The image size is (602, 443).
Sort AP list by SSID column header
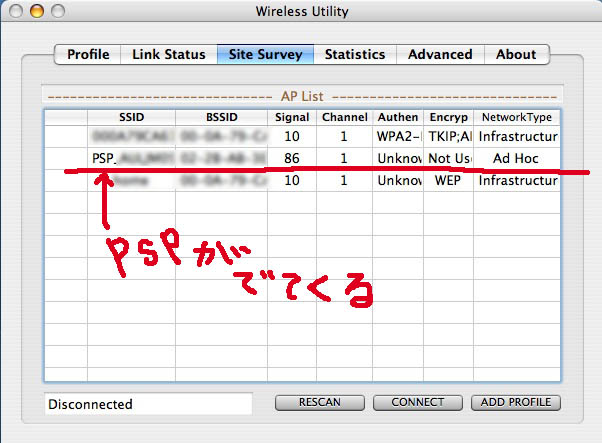click(131, 117)
